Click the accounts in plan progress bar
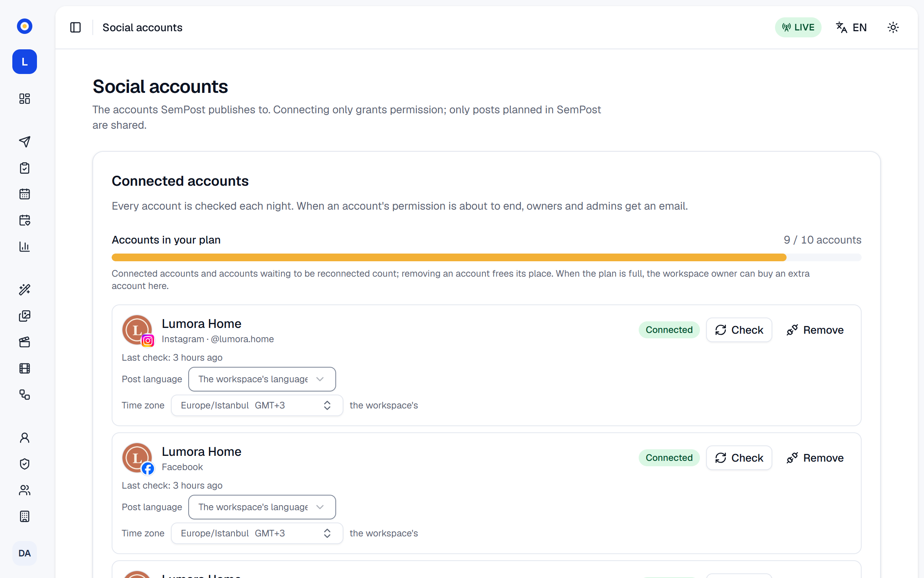Screen dimensions: 924x578 coord(487,257)
